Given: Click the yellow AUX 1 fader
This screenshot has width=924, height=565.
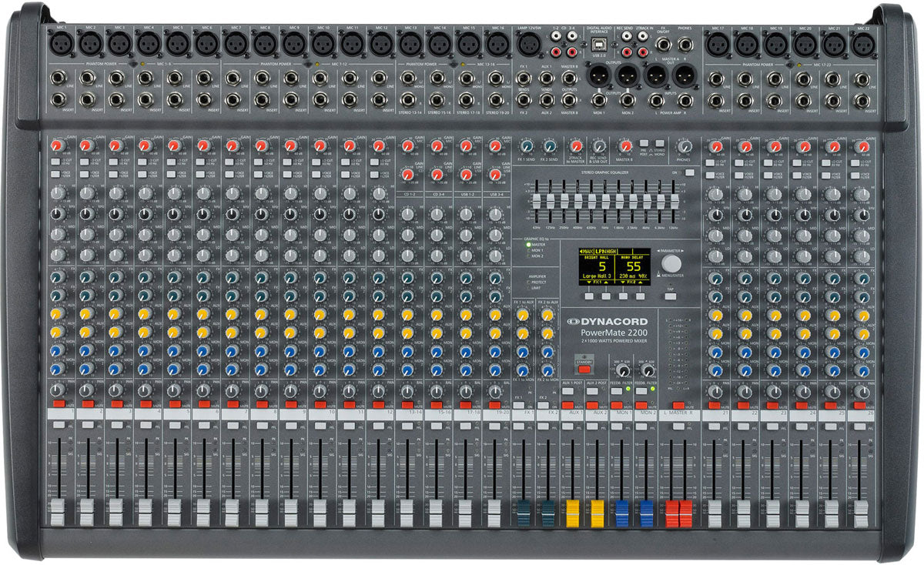Looking at the screenshot, I should tap(572, 513).
